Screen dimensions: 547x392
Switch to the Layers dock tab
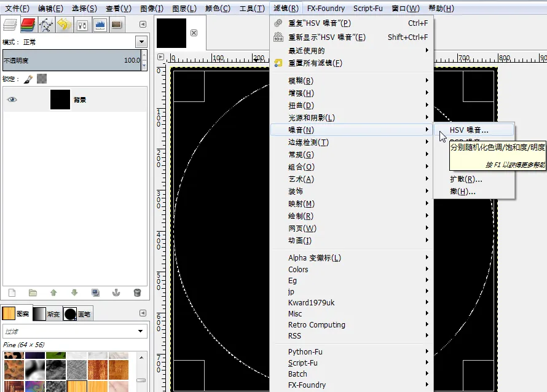(10, 25)
